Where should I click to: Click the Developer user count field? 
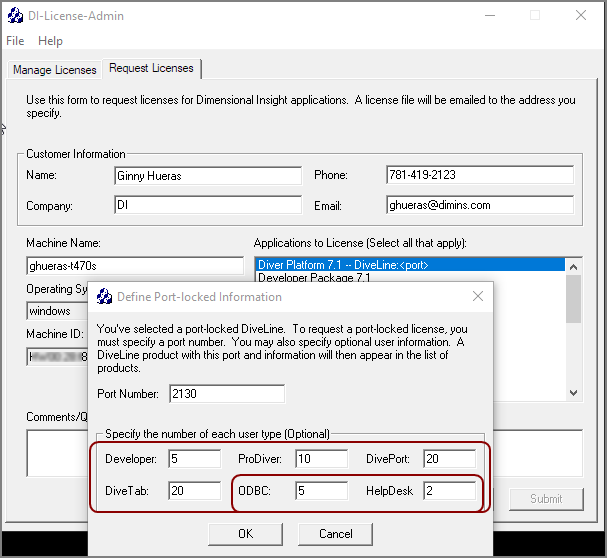(x=195, y=459)
